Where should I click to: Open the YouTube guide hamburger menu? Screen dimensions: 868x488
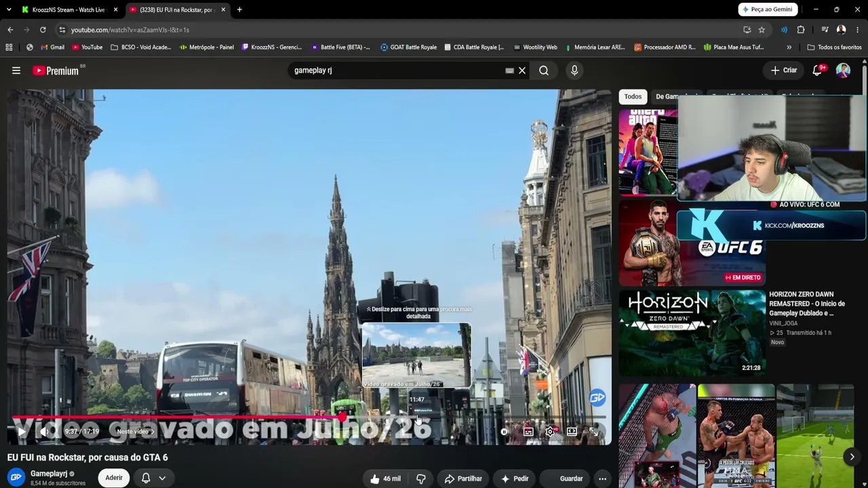(x=16, y=70)
